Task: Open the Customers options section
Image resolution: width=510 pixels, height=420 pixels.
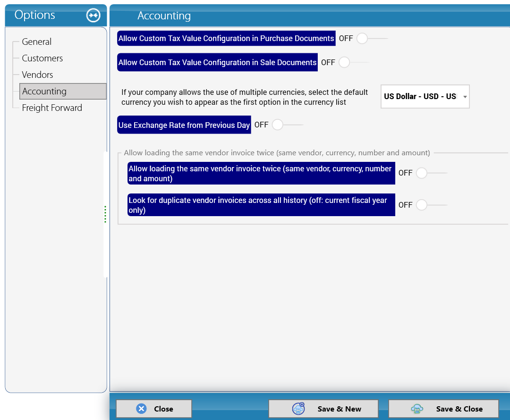Action: (x=42, y=58)
